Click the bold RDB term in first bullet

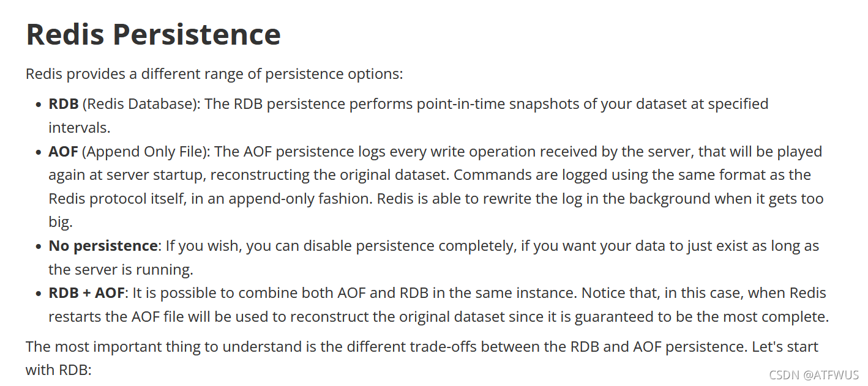point(64,104)
